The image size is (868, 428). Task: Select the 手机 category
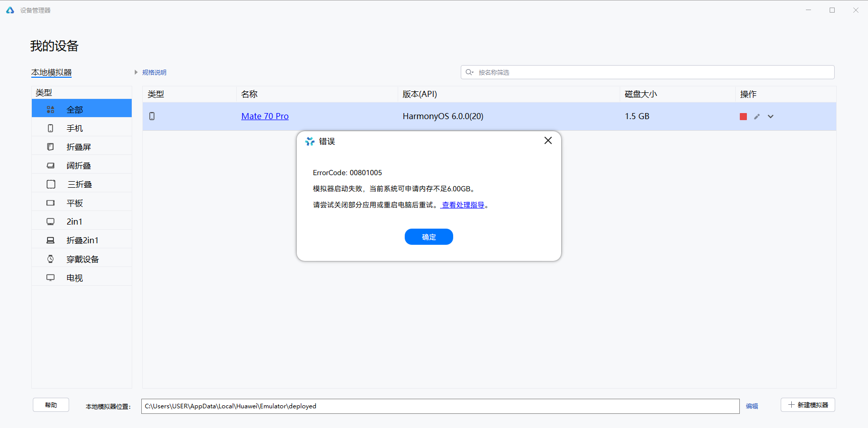(82, 128)
